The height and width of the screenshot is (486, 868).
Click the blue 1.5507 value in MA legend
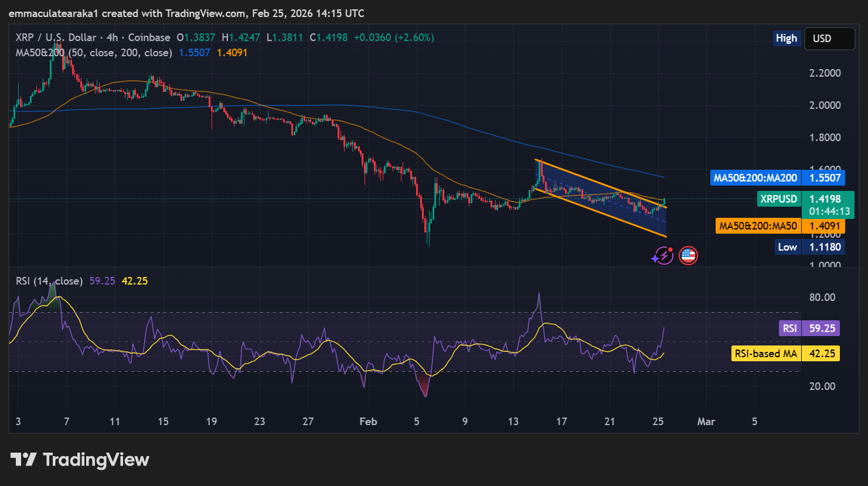194,53
